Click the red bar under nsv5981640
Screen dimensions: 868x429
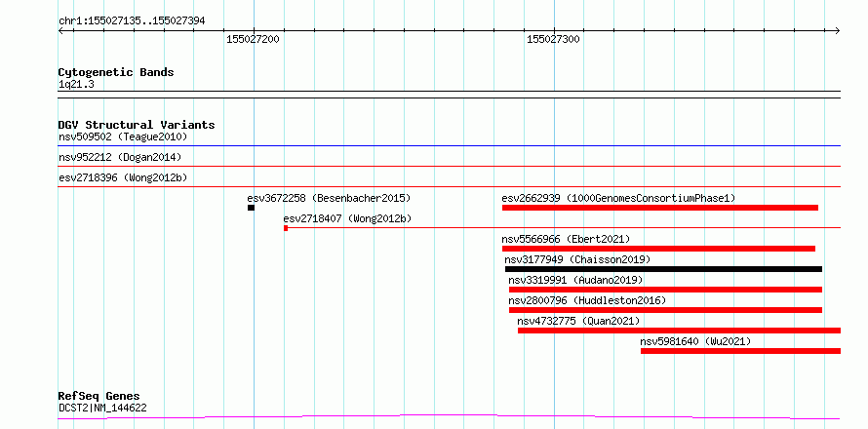tap(740, 351)
